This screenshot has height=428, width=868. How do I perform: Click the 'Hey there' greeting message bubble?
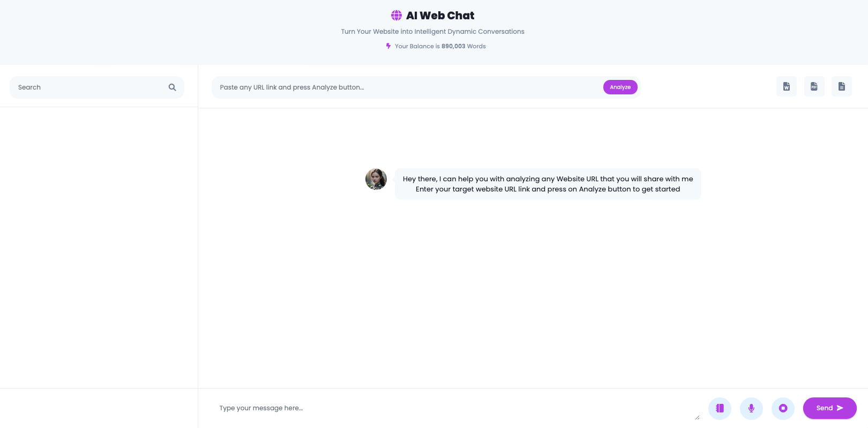pos(548,184)
